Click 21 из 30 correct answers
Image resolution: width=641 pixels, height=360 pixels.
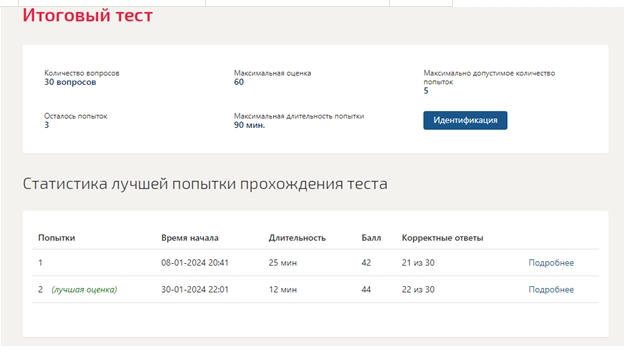pos(418,263)
